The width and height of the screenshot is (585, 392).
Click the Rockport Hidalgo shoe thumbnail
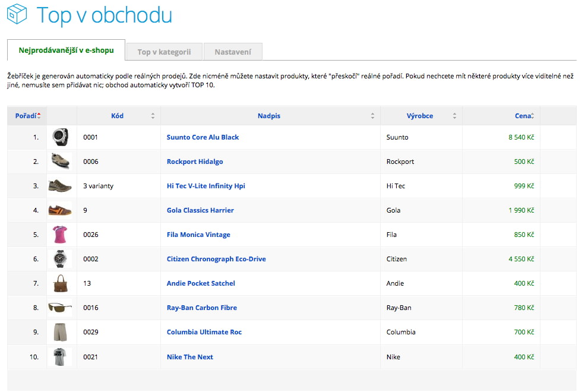61,161
